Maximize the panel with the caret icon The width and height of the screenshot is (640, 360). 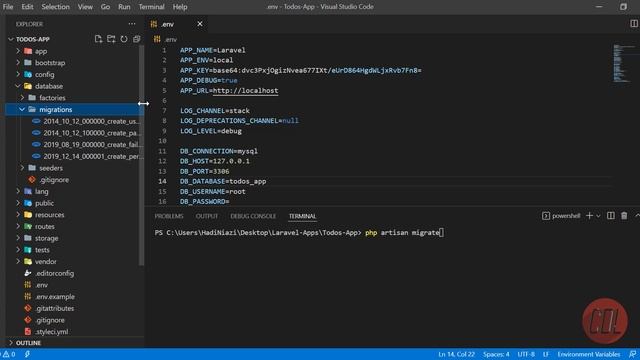[637, 216]
